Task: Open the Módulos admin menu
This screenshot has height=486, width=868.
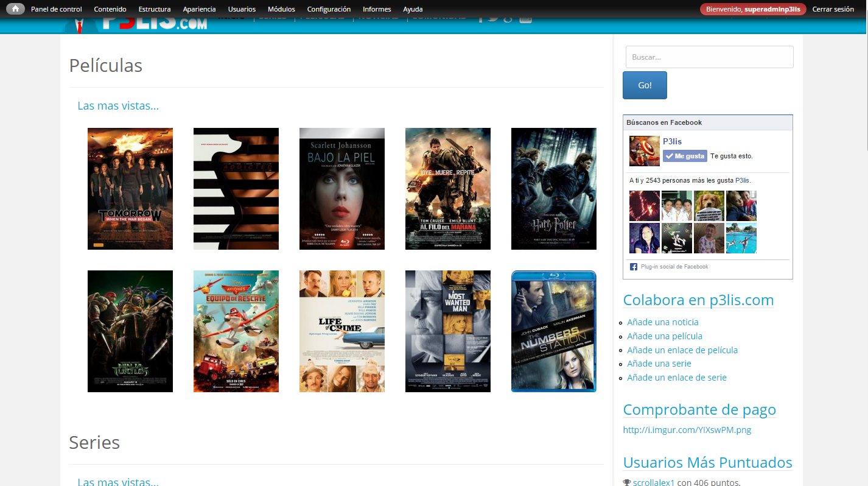Action: 281,9
